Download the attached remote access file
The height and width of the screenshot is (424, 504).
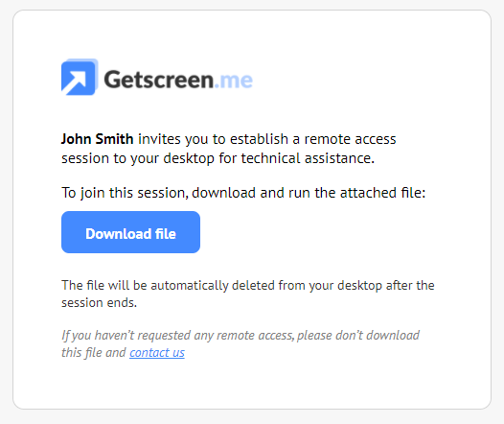tap(131, 232)
